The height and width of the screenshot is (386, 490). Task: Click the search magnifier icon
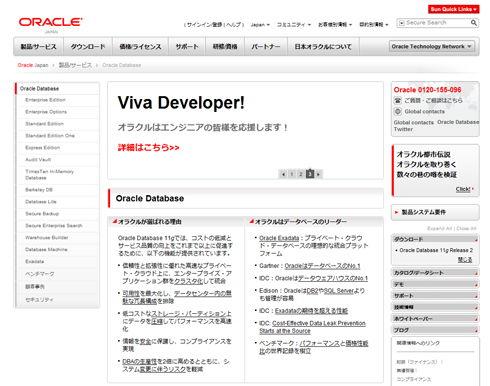[474, 23]
